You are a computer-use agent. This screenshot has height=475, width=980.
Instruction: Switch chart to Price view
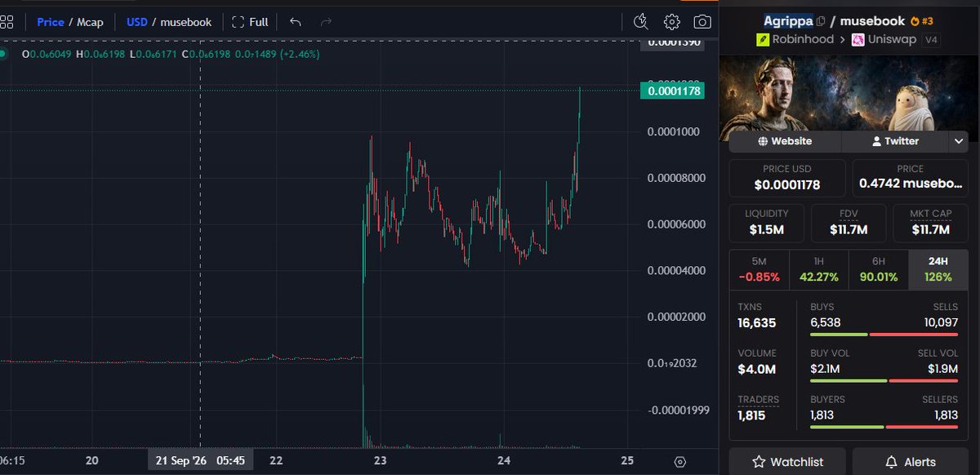point(51,22)
